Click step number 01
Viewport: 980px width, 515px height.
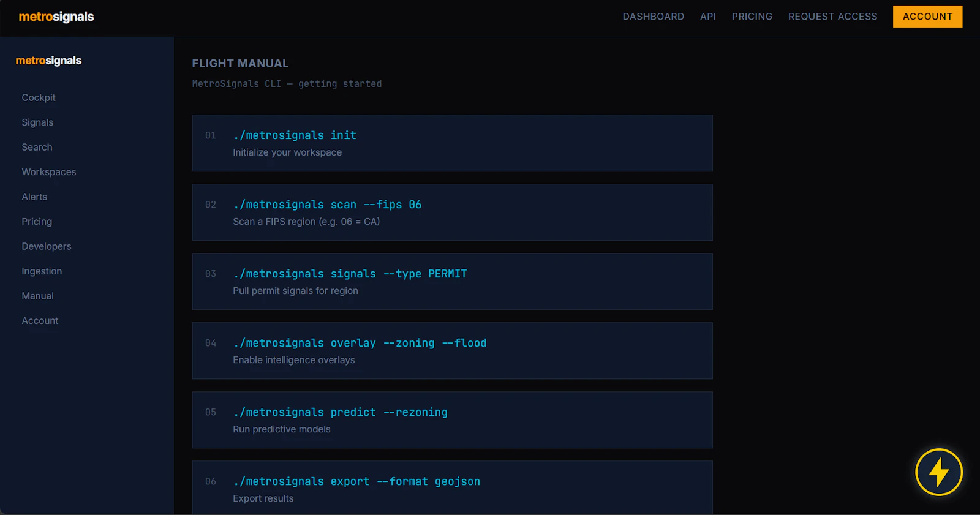pyautogui.click(x=211, y=135)
